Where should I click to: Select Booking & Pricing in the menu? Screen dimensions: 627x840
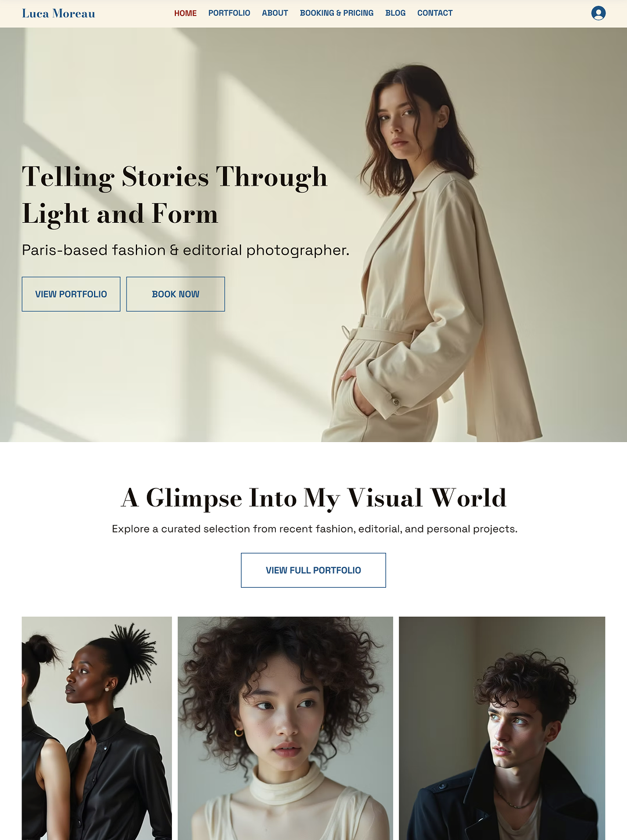tap(337, 13)
